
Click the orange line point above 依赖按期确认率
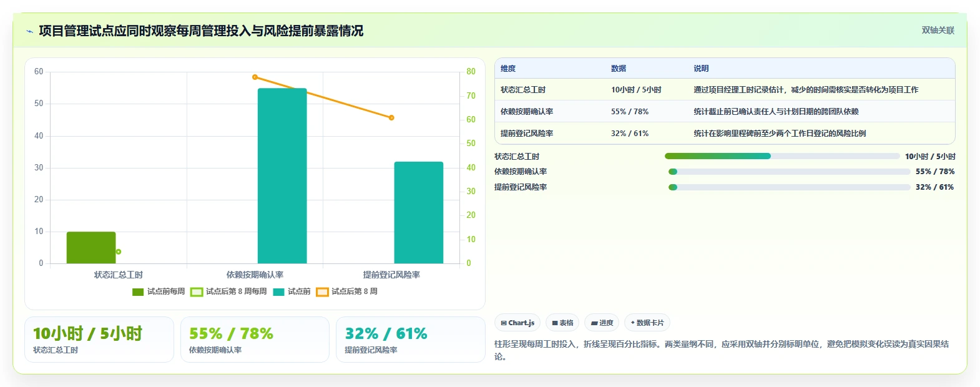[x=255, y=77]
